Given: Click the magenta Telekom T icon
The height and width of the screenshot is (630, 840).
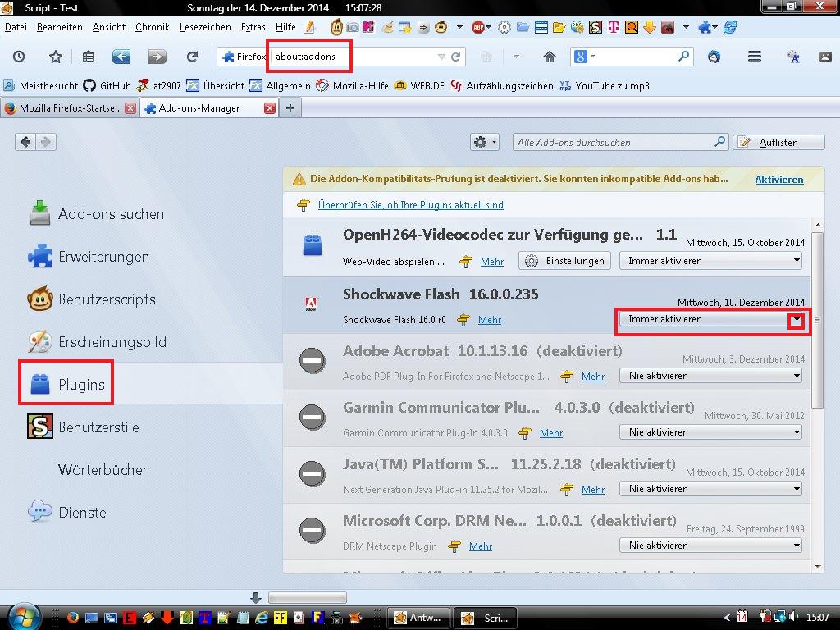Looking at the screenshot, I should click(614, 27).
